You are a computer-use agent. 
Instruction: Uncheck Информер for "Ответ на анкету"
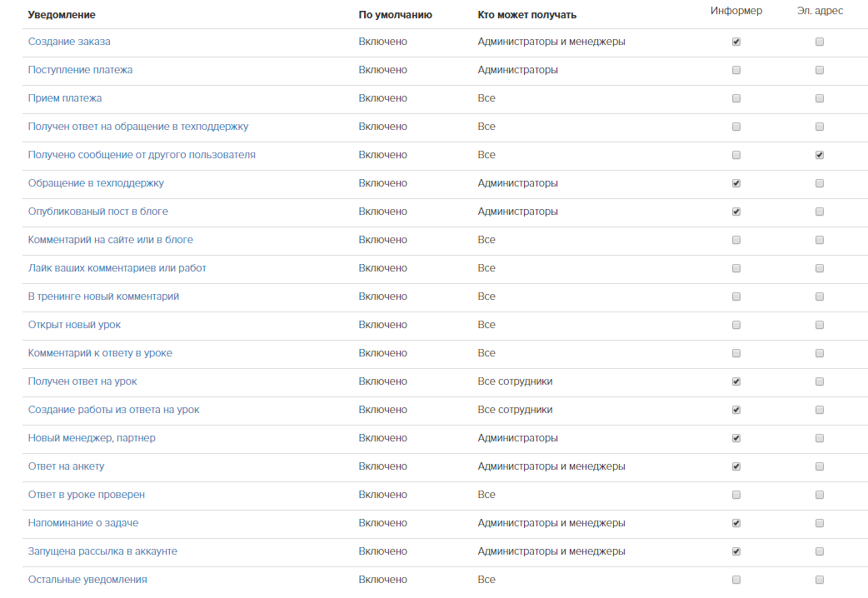736,466
